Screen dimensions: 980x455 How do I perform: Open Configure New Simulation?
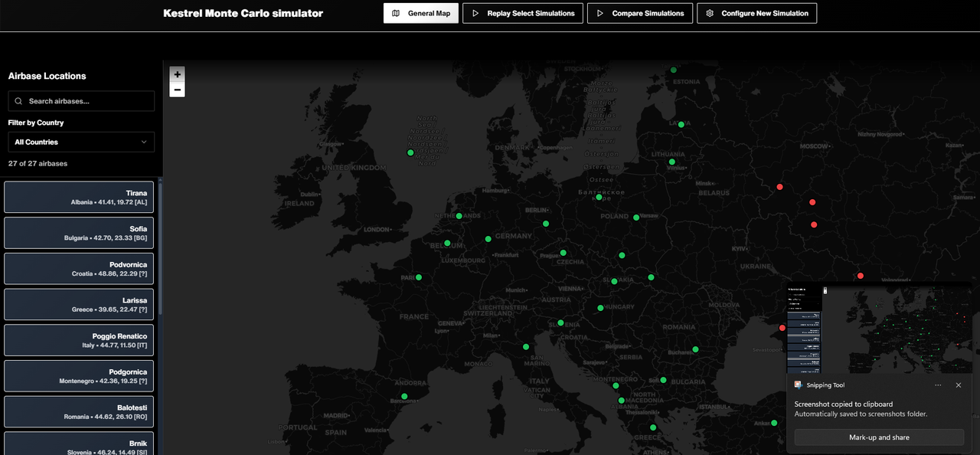[x=756, y=13]
